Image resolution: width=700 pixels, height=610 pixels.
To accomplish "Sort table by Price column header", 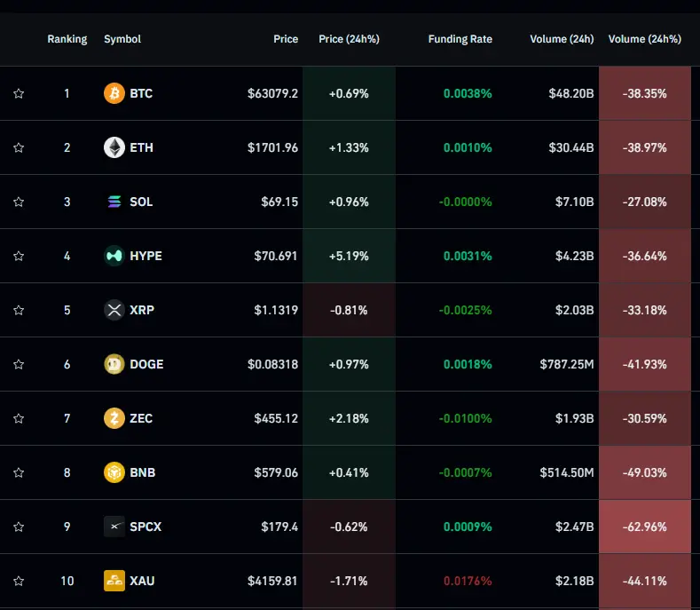I will (286, 39).
